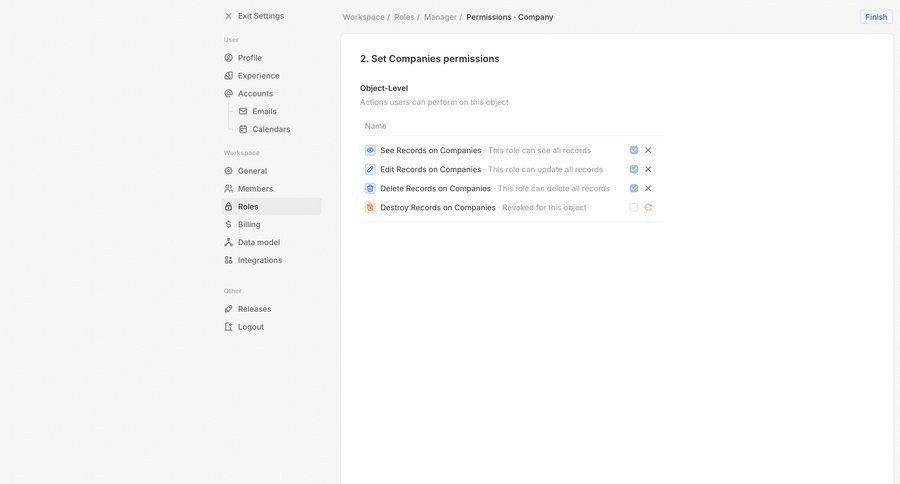Go to Roles breadcrumb
The image size is (900, 484).
(x=404, y=17)
